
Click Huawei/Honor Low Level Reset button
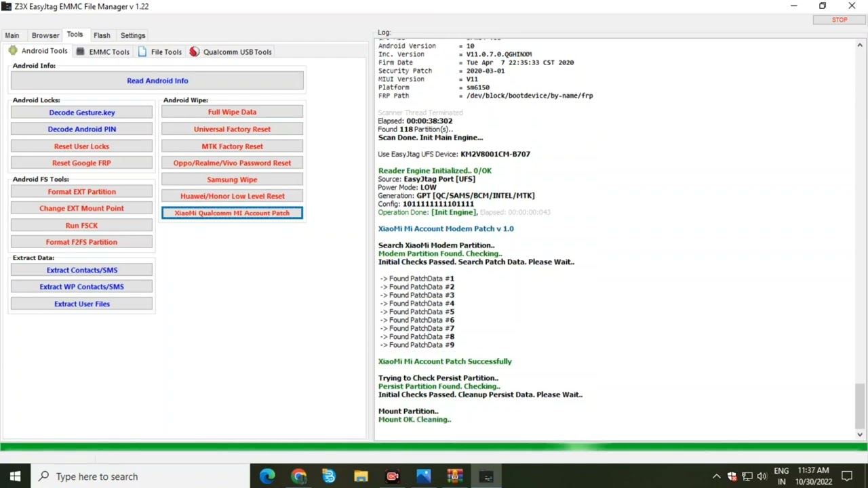click(x=232, y=196)
